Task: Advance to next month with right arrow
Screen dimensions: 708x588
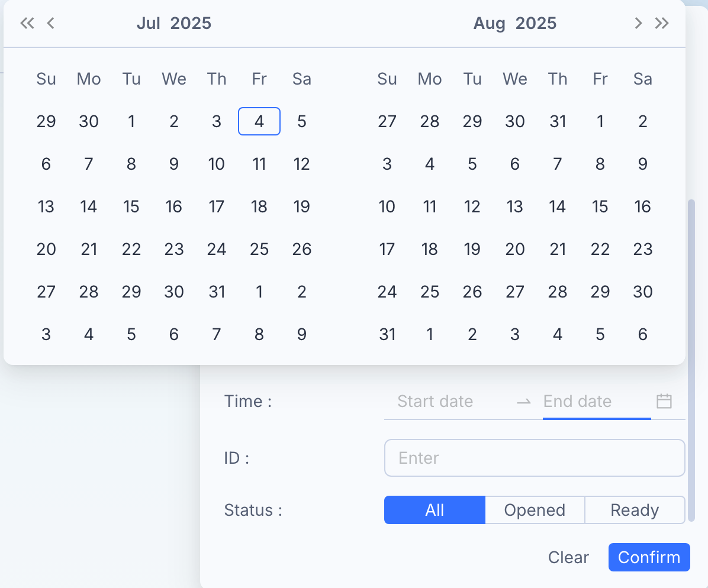Action: click(638, 23)
